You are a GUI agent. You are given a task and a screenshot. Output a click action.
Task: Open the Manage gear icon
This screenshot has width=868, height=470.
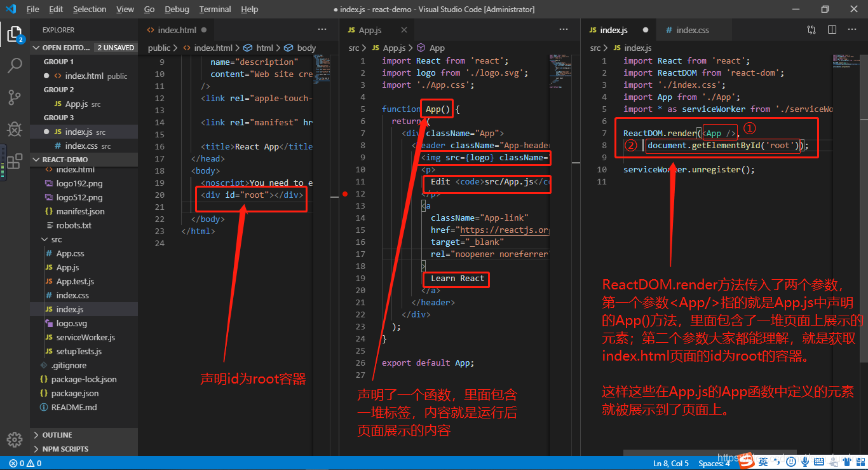tap(15, 439)
